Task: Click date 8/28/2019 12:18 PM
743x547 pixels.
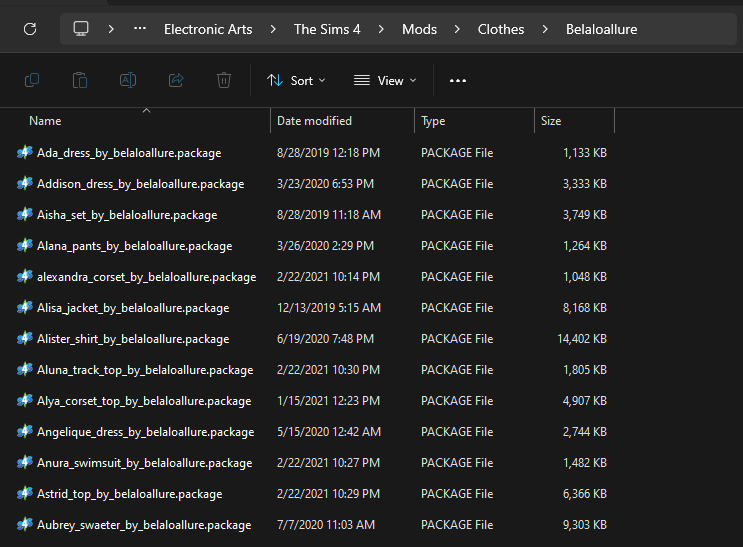Action: click(328, 153)
